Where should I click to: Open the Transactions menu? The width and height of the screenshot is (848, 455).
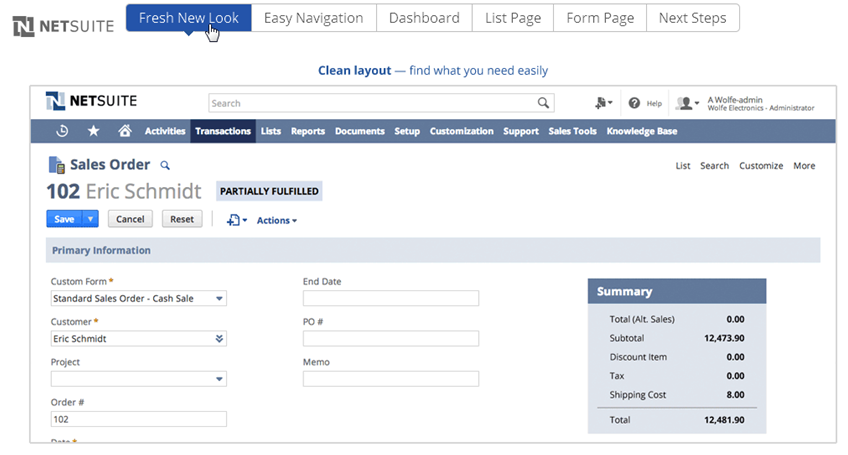coord(223,131)
